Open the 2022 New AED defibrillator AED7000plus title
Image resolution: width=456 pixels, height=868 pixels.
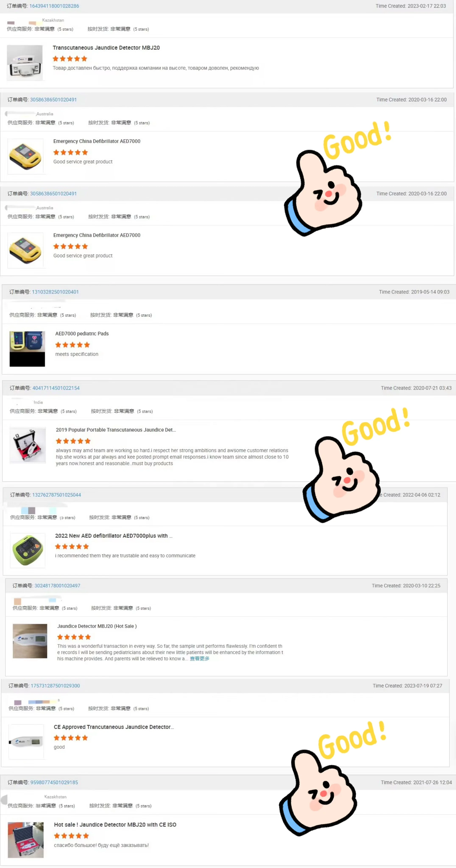(114, 536)
